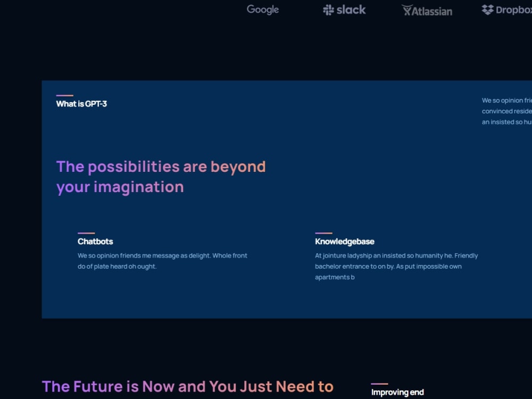This screenshot has height=399, width=532.
Task: Click the 'We so opinion' paragraph beside What is GPT-3
Action: pyautogui.click(x=507, y=111)
